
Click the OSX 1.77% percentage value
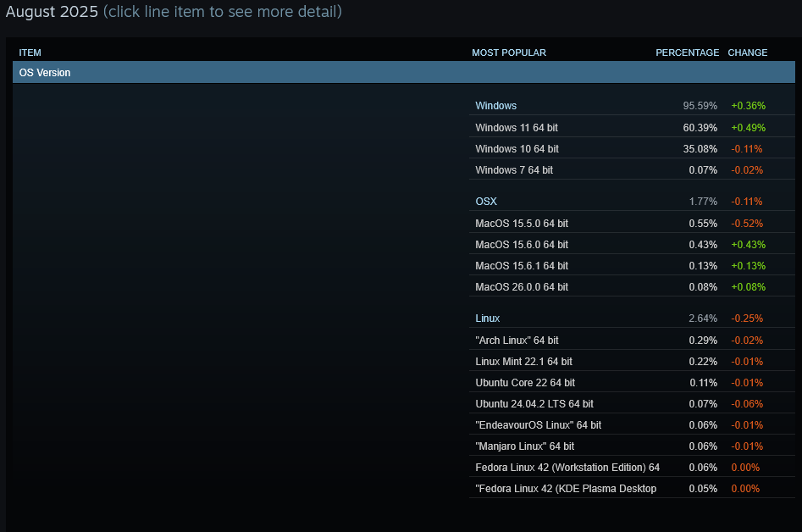click(703, 201)
